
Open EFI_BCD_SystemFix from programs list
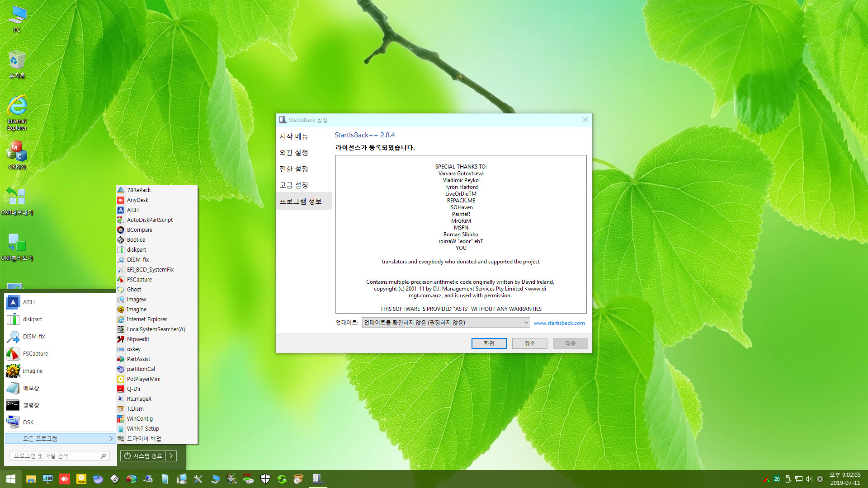pyautogui.click(x=157, y=270)
